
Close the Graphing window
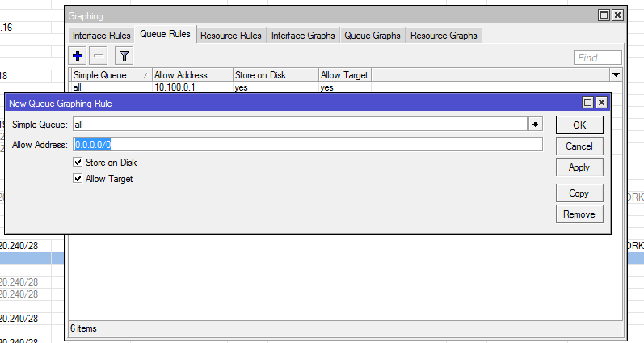pos(617,15)
